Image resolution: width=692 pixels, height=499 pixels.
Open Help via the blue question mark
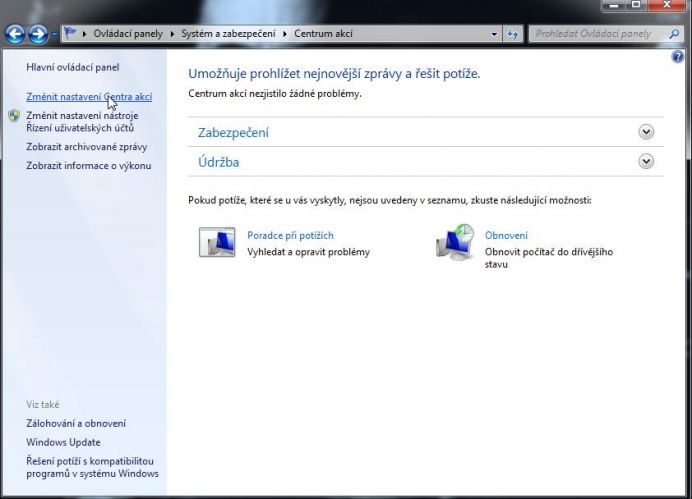pyautogui.click(x=677, y=56)
